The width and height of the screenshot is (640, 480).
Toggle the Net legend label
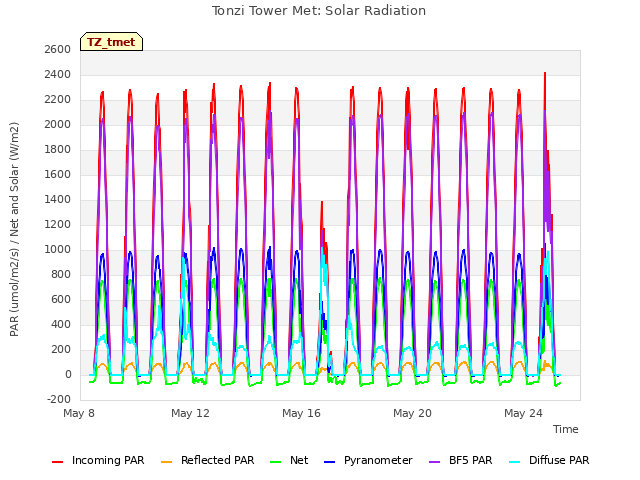click(299, 460)
